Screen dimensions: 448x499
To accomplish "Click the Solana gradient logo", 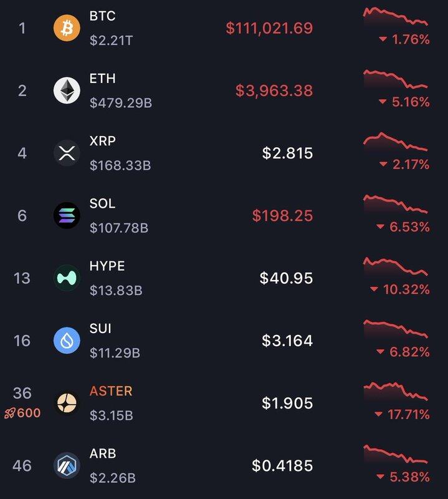I will (x=67, y=215).
